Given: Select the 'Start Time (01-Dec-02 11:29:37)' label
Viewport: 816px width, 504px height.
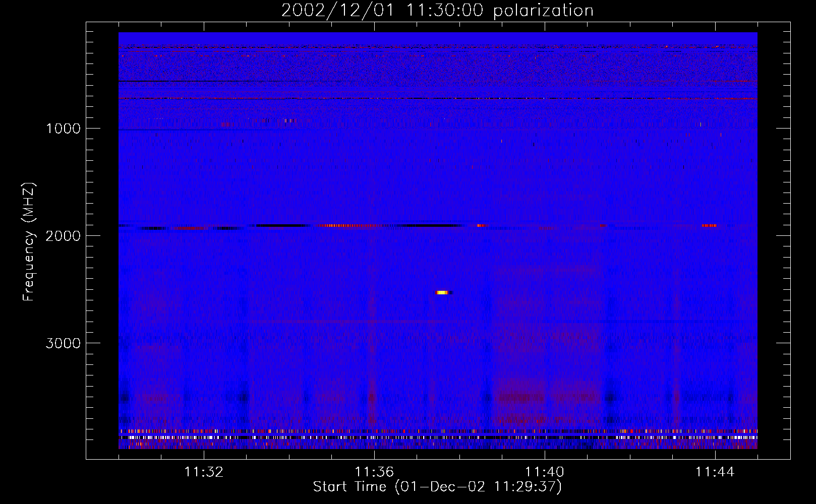Looking at the screenshot, I should point(437,487).
